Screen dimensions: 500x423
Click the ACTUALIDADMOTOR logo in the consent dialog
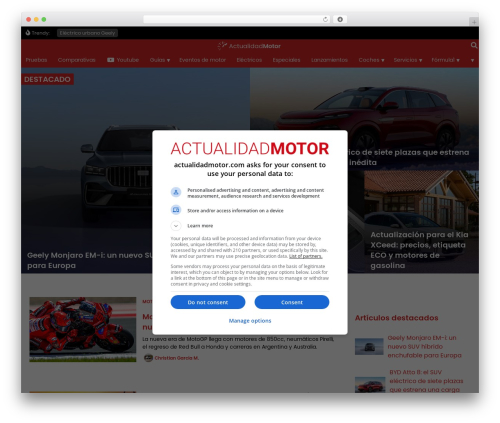(250, 149)
